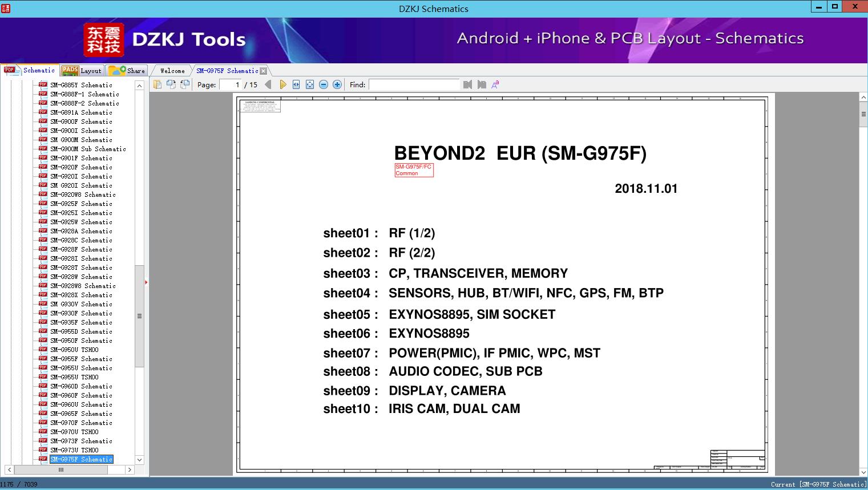Image resolution: width=868 pixels, height=490 pixels.
Task: Open the Share tab
Action: pos(127,71)
